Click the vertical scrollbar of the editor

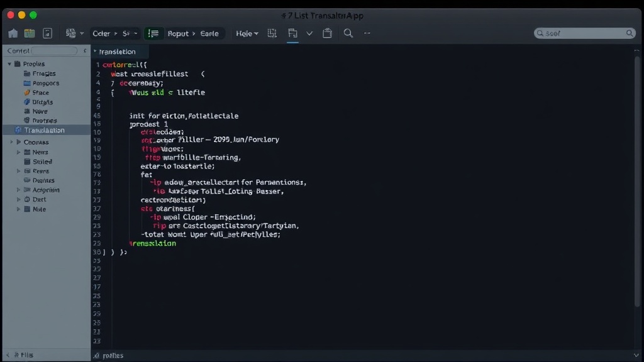tap(637, 180)
